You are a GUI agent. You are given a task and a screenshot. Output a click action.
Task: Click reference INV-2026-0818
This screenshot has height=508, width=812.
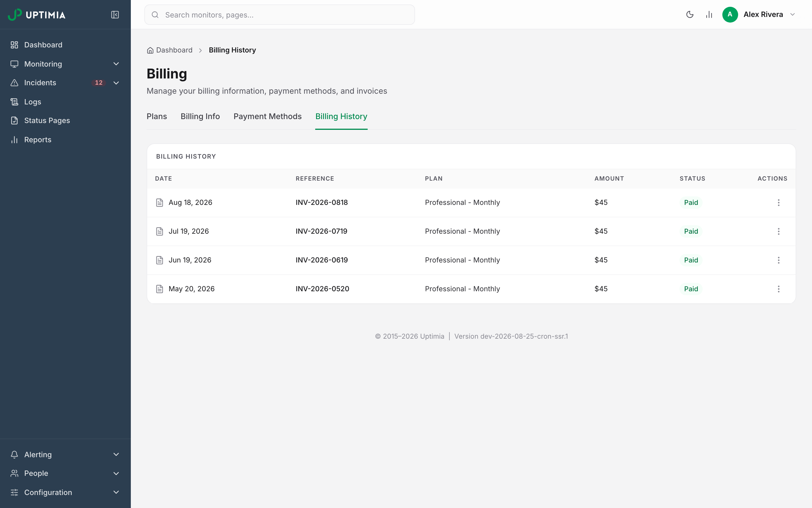coord(321,203)
